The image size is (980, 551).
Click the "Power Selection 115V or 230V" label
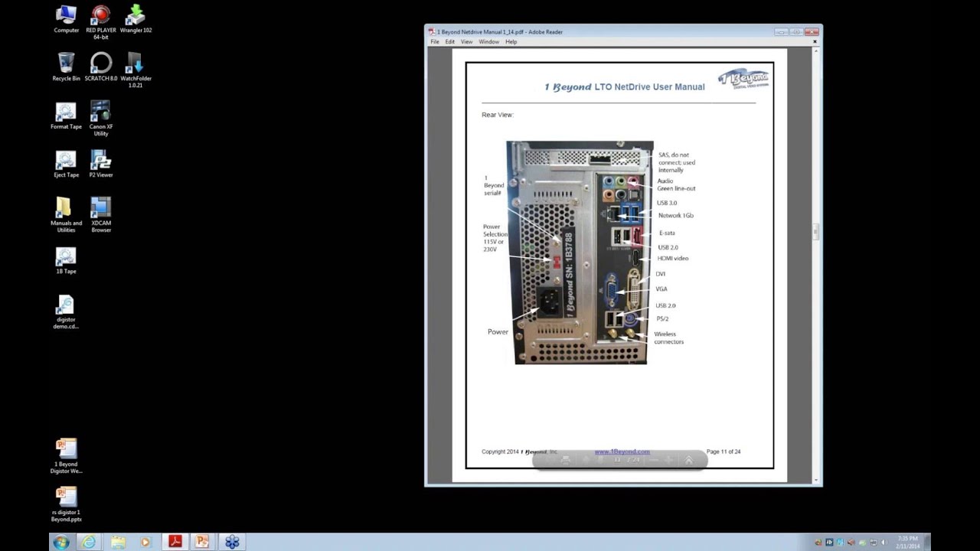(x=495, y=238)
